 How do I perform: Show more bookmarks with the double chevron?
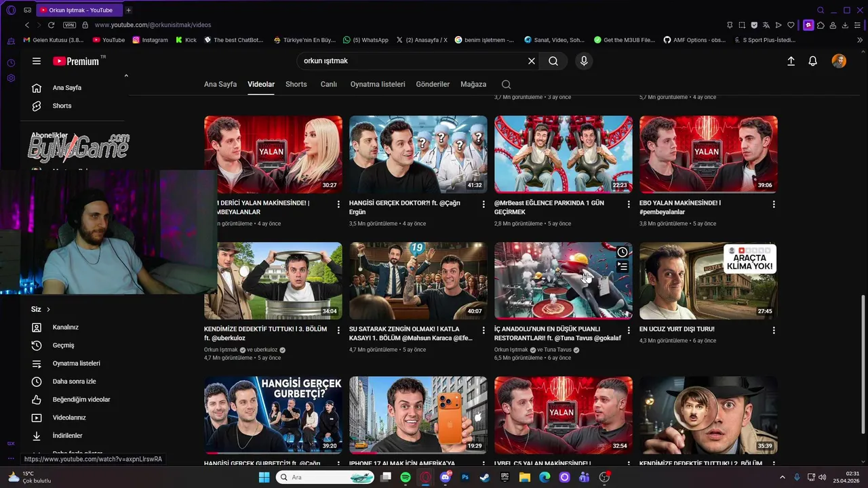click(x=860, y=40)
